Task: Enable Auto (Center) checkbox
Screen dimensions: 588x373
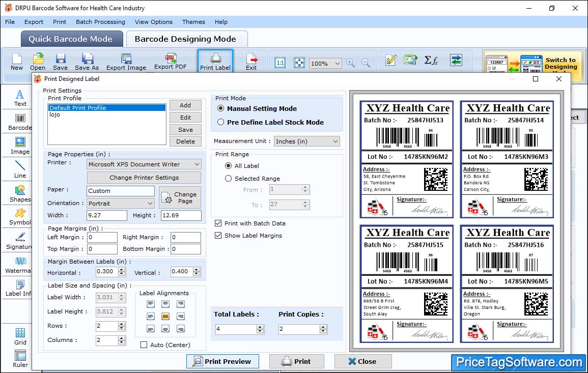Action: (x=144, y=345)
